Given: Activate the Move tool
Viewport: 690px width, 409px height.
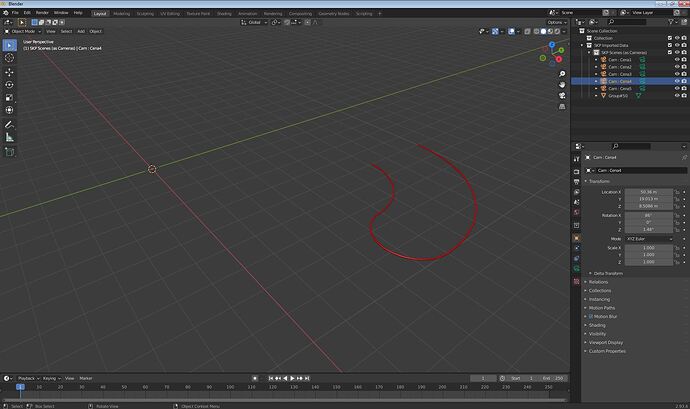Looking at the screenshot, I should coord(9,72).
